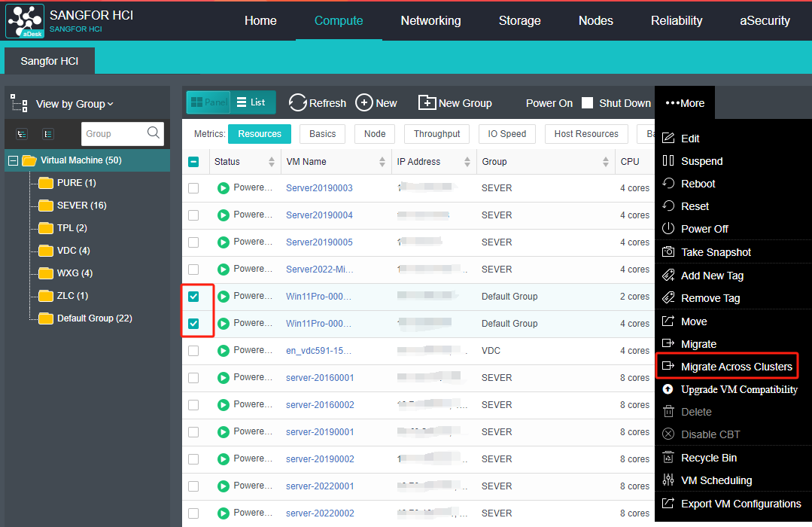Image resolution: width=812 pixels, height=527 pixels.
Task: Click the VM Scheduling icon
Action: point(668,480)
